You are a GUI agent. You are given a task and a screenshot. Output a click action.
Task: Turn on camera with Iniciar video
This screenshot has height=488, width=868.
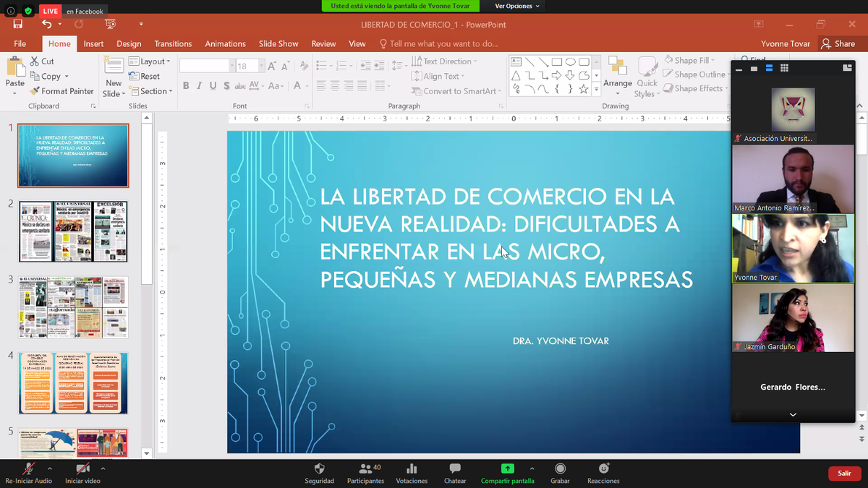pyautogui.click(x=82, y=474)
